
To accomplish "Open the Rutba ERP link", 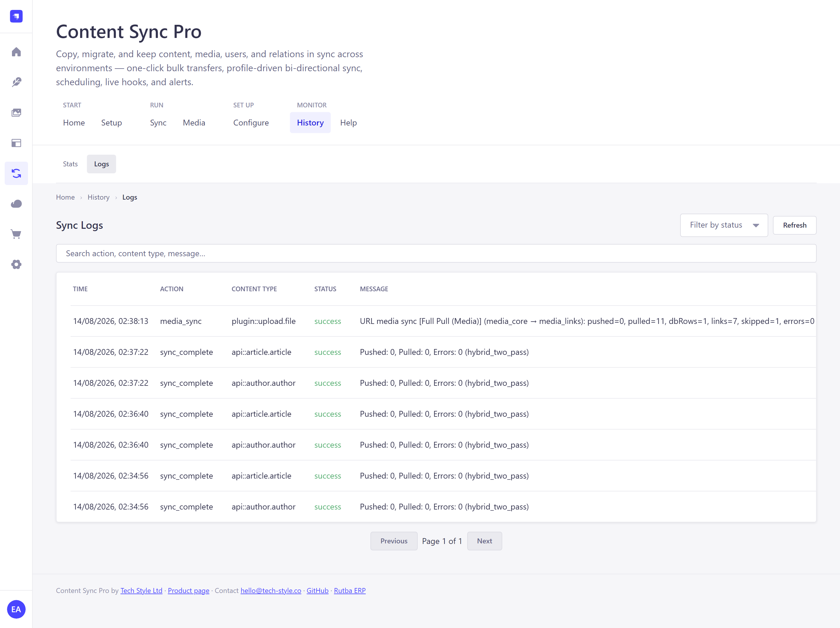I will click(x=350, y=591).
